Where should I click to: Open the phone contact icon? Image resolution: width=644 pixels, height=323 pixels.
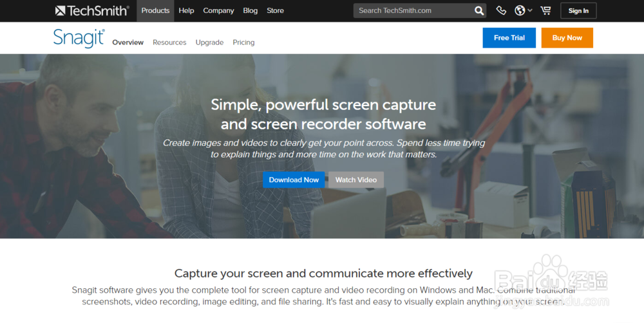[x=500, y=11]
